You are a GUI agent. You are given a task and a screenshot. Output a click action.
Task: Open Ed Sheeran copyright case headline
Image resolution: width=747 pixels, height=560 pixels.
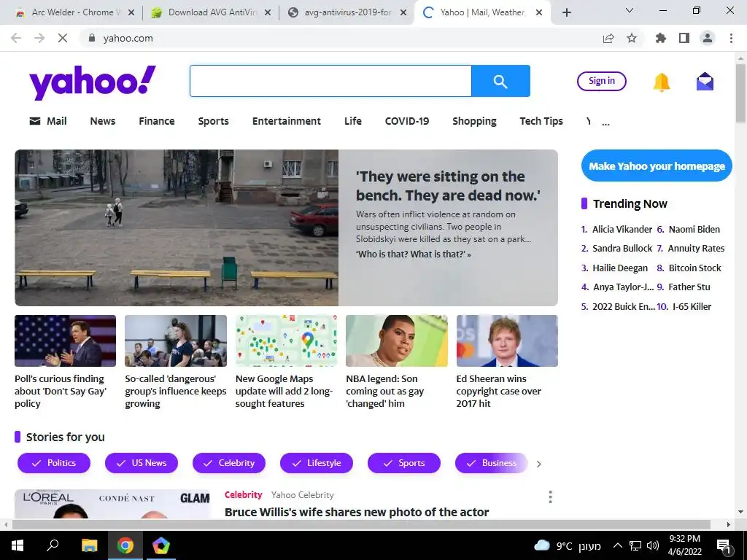(498, 391)
